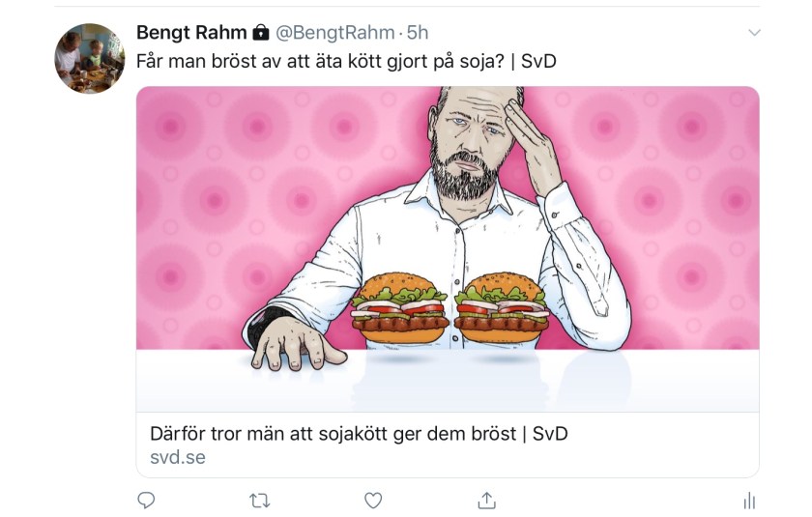The image size is (812, 517).
Task: Reply to Bengt Rahm's tweet
Action: point(147,501)
